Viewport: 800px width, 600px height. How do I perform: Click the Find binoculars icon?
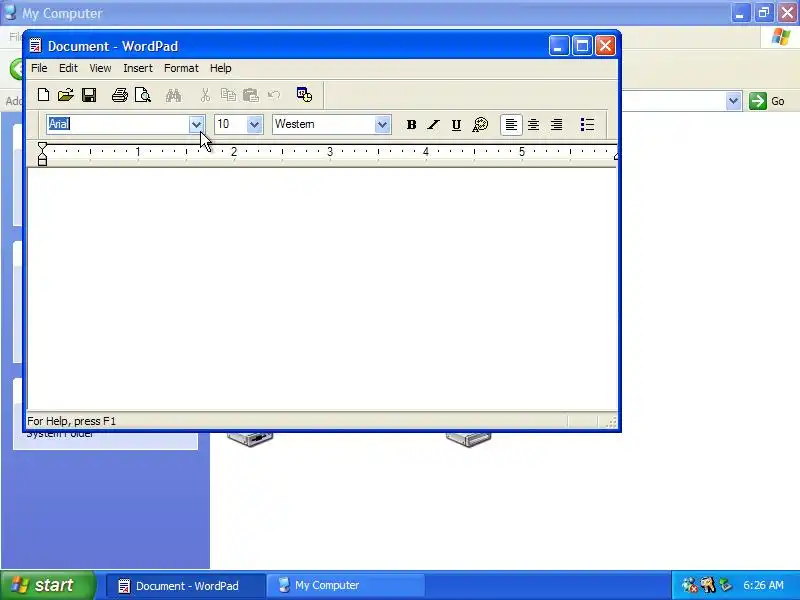pyautogui.click(x=173, y=95)
